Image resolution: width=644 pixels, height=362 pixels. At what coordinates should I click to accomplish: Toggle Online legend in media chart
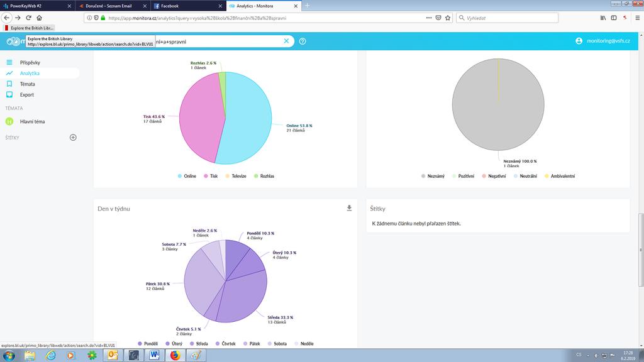tap(187, 176)
